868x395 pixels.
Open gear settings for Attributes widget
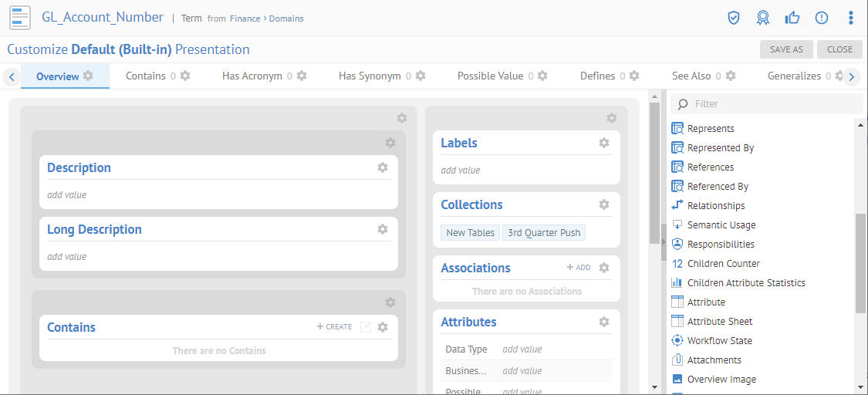(604, 322)
